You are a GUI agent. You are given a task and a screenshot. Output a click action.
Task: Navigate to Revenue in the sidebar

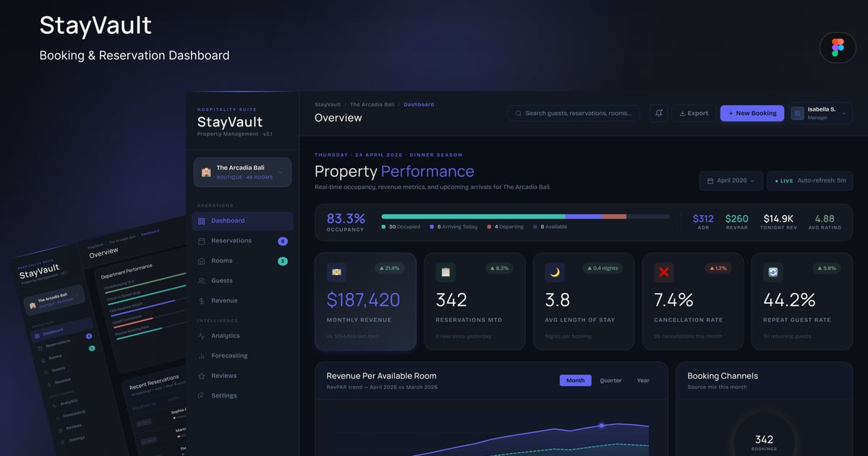[243, 300]
